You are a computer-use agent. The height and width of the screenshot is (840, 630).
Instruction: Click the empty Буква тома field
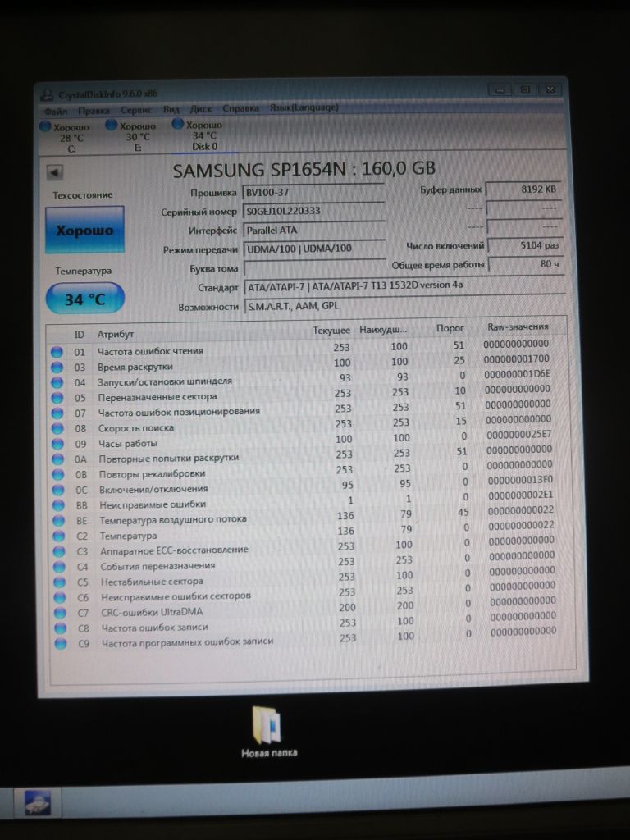[315, 267]
